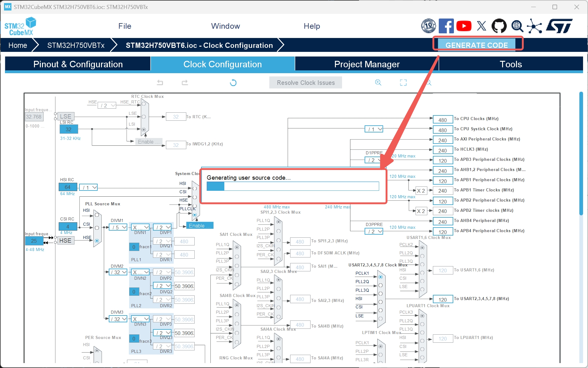Click the HSE input frequency field 25
588x368 pixels.
34,241
